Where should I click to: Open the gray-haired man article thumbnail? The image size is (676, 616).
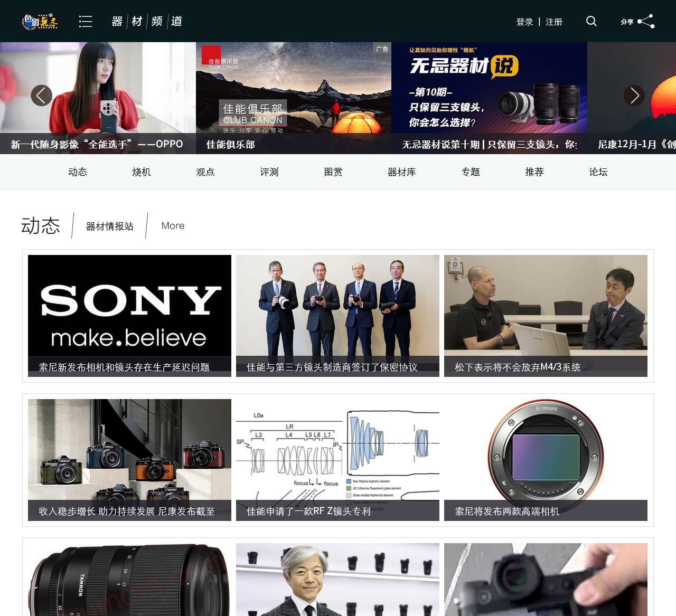(x=337, y=580)
